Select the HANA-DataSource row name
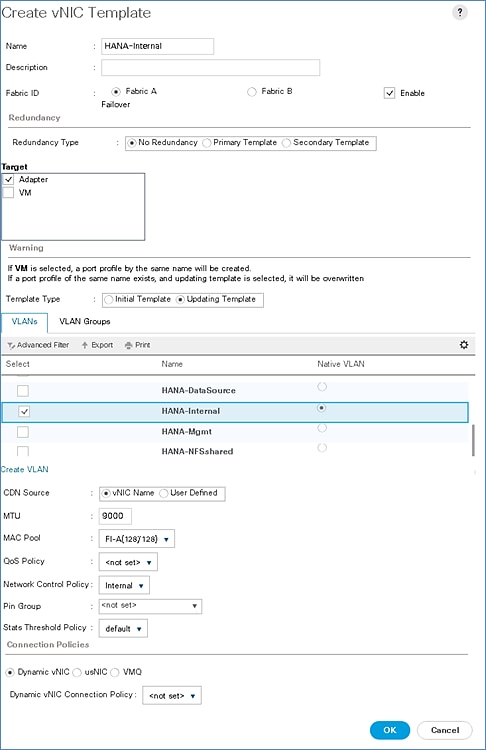 199,390
